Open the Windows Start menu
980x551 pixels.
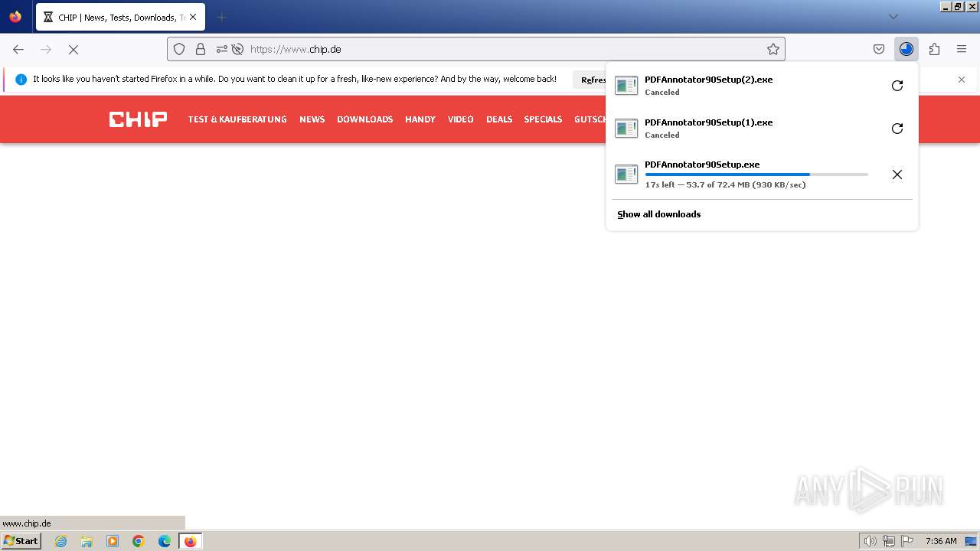pos(21,540)
